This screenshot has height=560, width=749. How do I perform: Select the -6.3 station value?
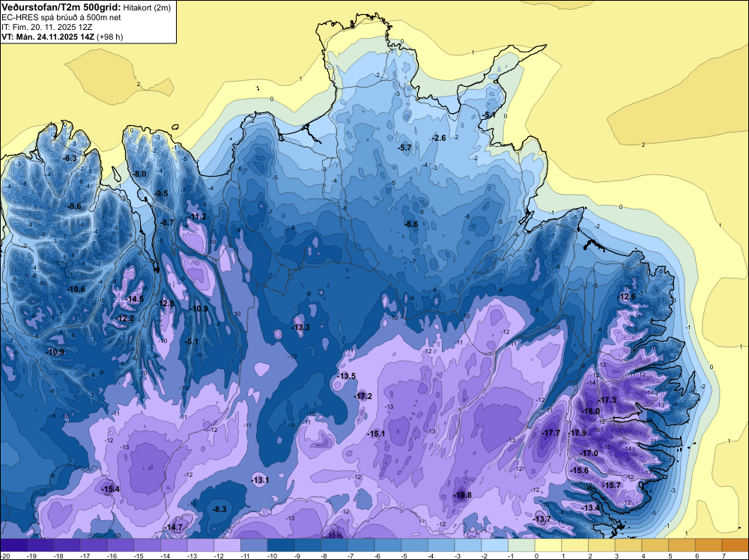click(70, 158)
